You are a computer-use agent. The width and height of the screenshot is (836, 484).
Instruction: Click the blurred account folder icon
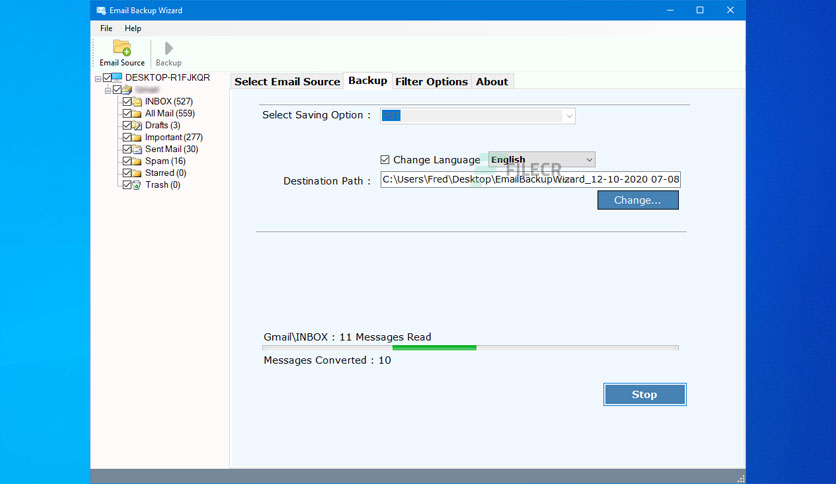[127, 90]
